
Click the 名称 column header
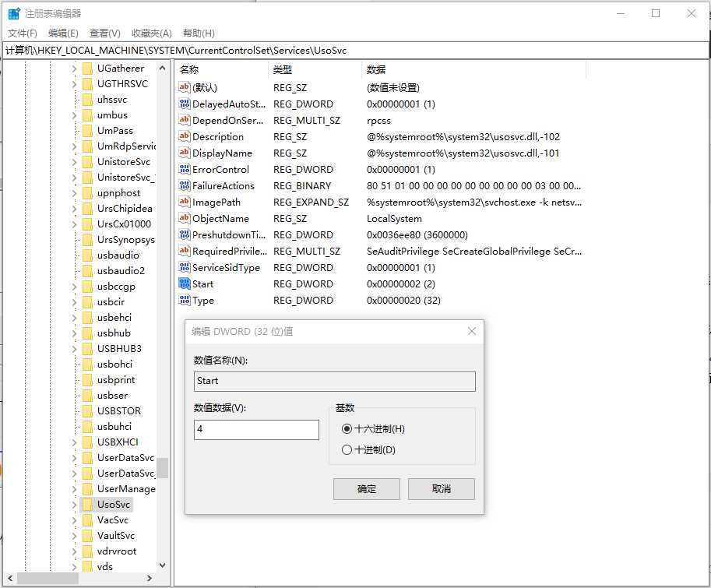coord(222,70)
